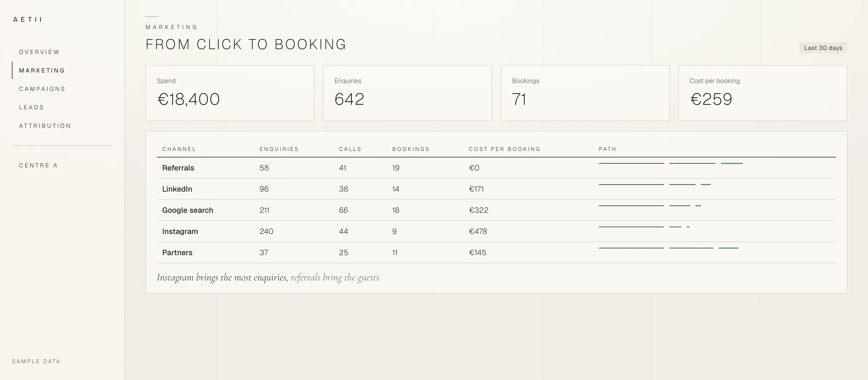868x380 pixels.
Task: Click Instagram's enquiries value 240
Action: coord(266,231)
